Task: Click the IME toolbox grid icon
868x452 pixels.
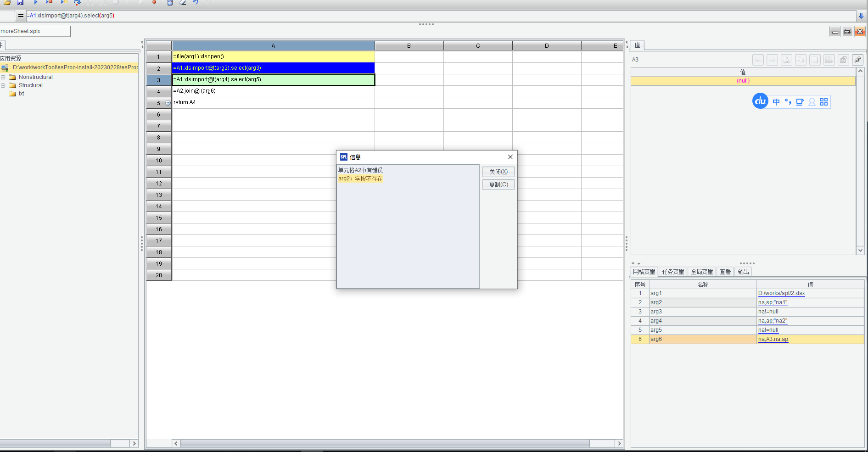Action: 824,102
